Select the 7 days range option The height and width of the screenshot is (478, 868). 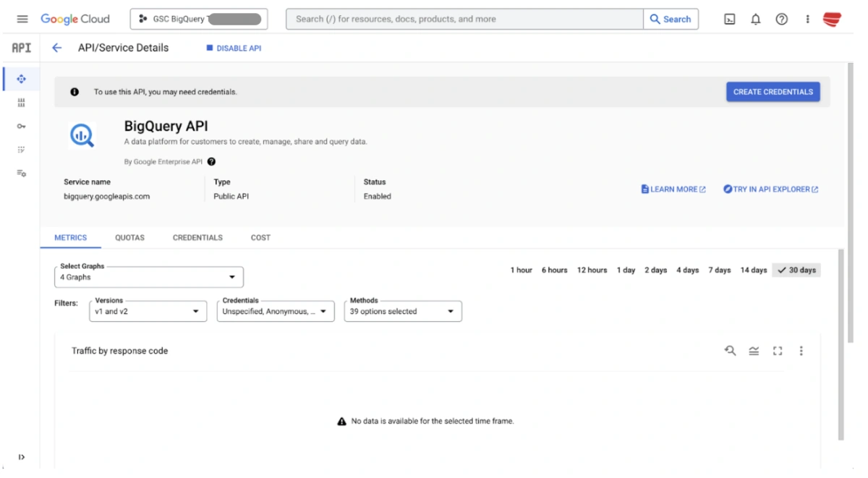(719, 270)
